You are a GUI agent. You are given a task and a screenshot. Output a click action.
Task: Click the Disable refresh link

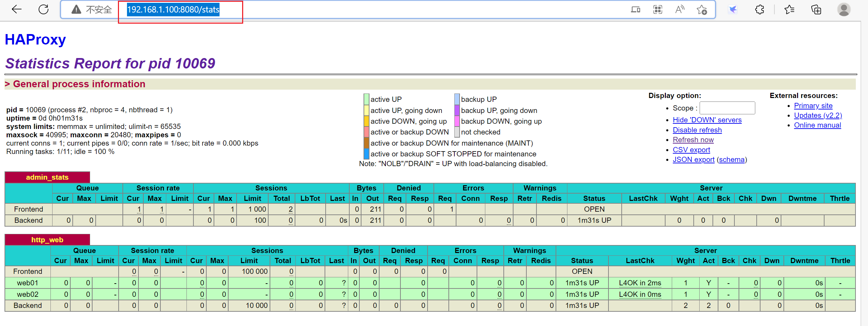point(697,130)
